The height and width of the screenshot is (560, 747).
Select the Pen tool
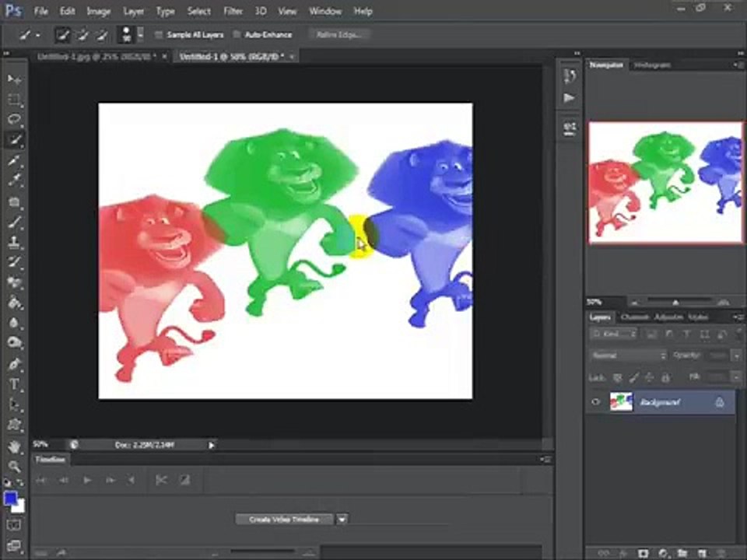click(14, 364)
